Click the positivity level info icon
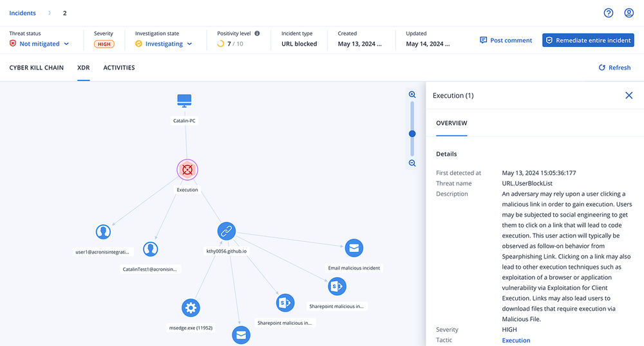The height and width of the screenshot is (346, 644). [257, 33]
